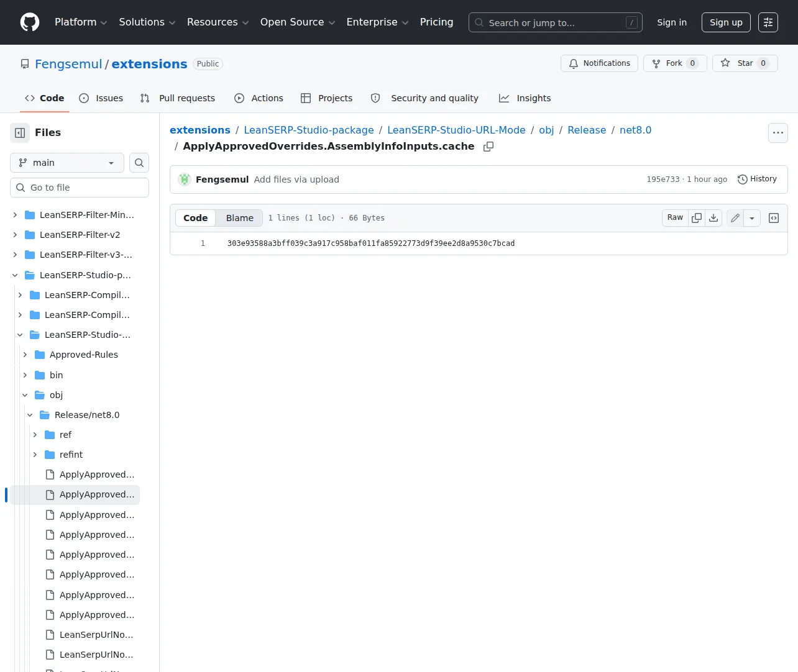Collapse the obj folder chevron
Screen dimensions: 798x672
25,395
